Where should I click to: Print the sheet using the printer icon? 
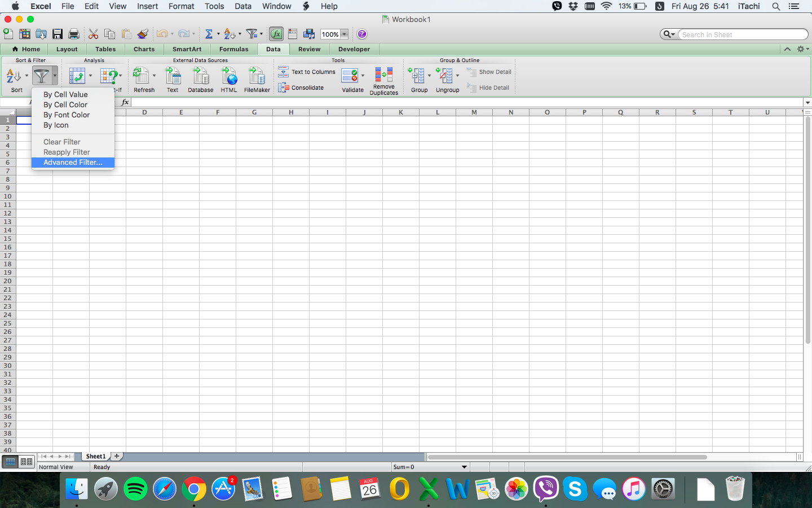[x=73, y=34]
